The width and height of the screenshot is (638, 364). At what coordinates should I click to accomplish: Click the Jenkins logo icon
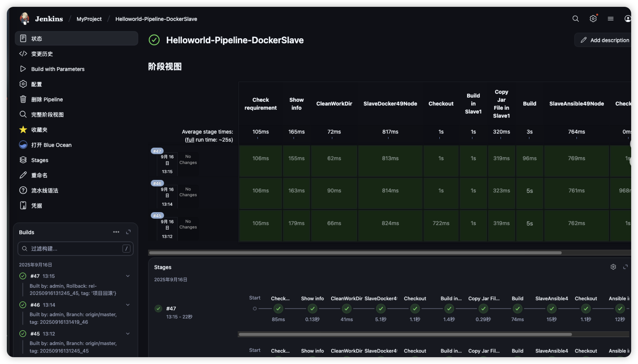[25, 19]
